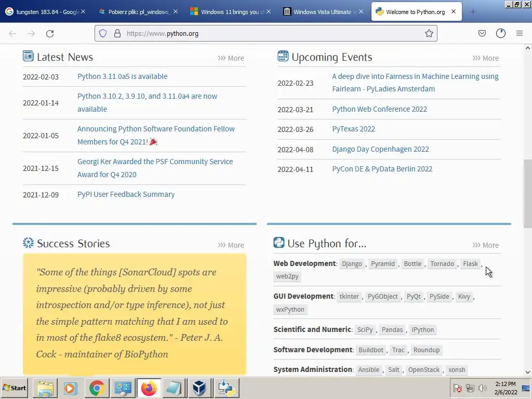Open the tracking protection shield icon
This screenshot has width=532, height=399.
(103, 33)
